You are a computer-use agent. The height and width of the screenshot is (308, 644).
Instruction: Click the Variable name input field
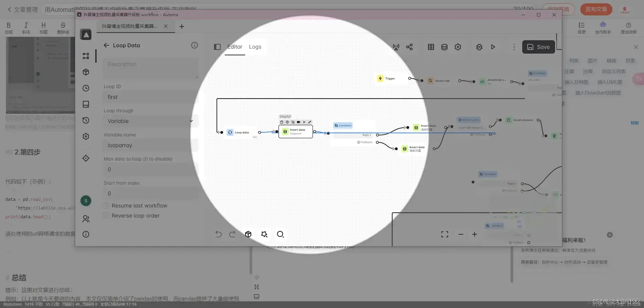click(150, 145)
